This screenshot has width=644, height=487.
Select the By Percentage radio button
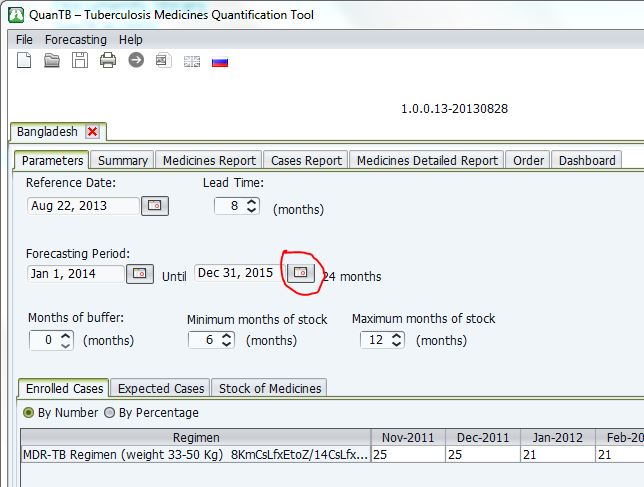[x=109, y=412]
